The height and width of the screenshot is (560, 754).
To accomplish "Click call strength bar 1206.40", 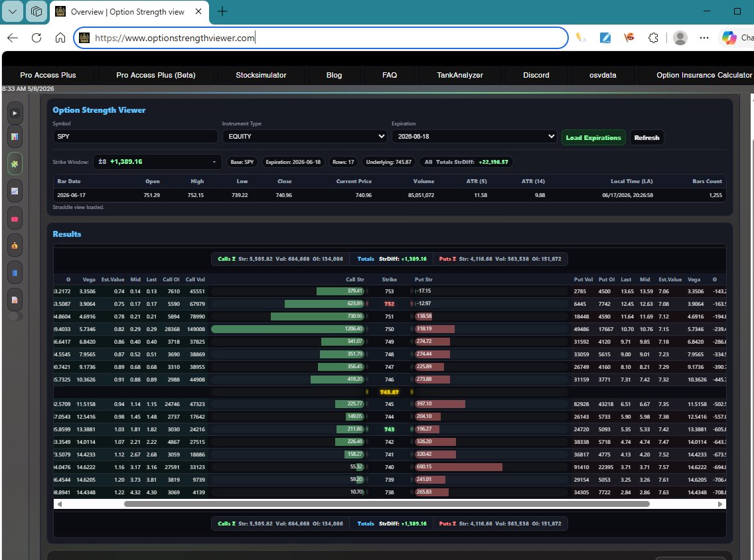I will 287,329.
